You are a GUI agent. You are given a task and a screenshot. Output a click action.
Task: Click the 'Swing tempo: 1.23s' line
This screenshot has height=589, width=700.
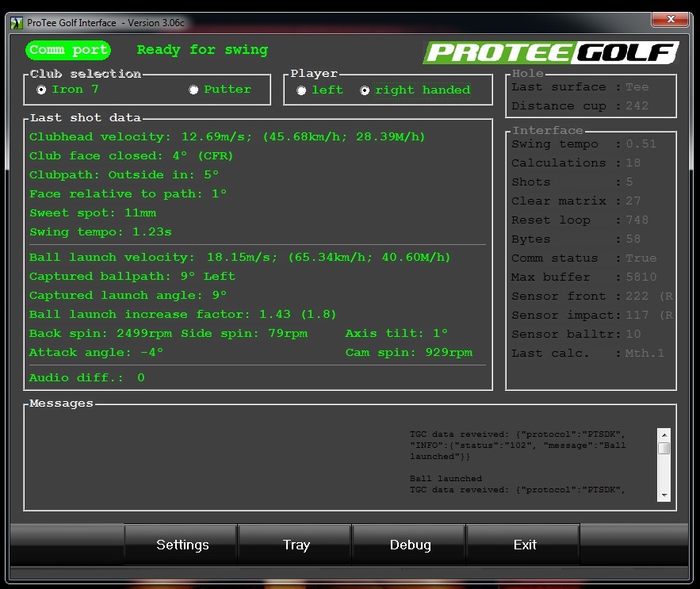[x=101, y=232]
